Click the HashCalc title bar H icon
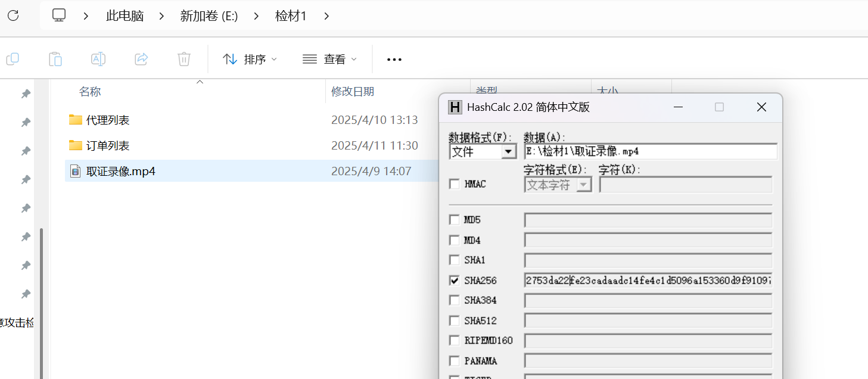Screen dimensions: 868x379 (455, 107)
